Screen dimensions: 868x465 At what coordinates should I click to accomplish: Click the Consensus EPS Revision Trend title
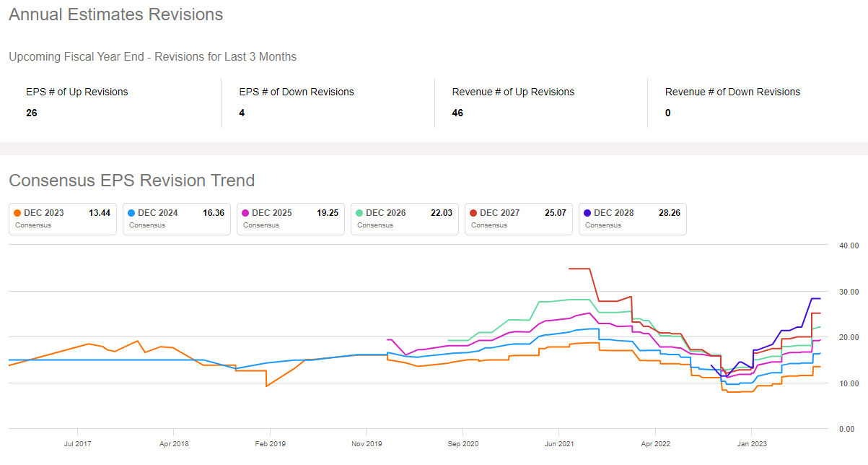click(x=131, y=180)
